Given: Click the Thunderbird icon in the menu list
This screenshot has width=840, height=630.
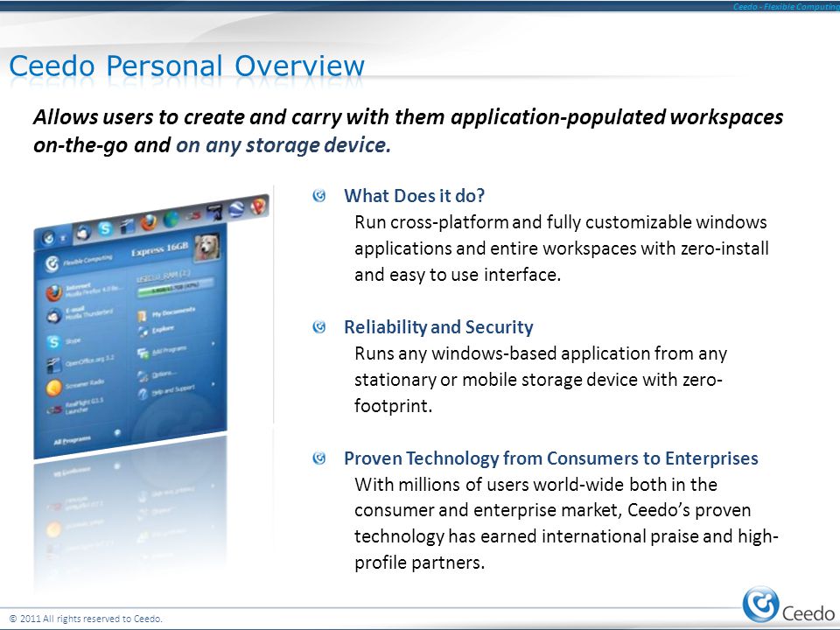Looking at the screenshot, I should click(54, 316).
